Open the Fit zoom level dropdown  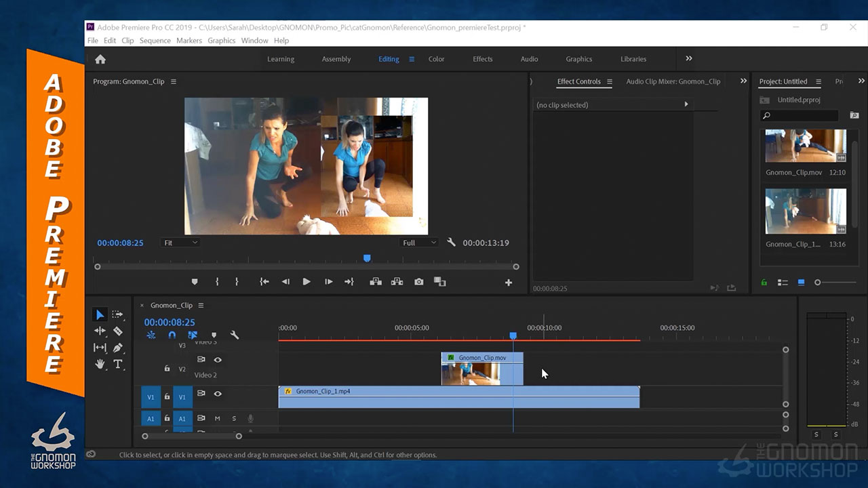click(180, 243)
